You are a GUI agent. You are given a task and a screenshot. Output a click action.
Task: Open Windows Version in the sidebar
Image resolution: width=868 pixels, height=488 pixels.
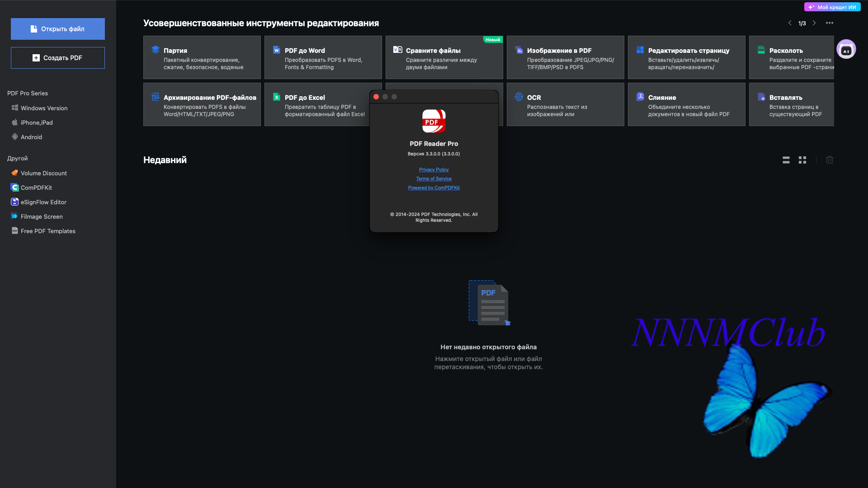pos(44,108)
